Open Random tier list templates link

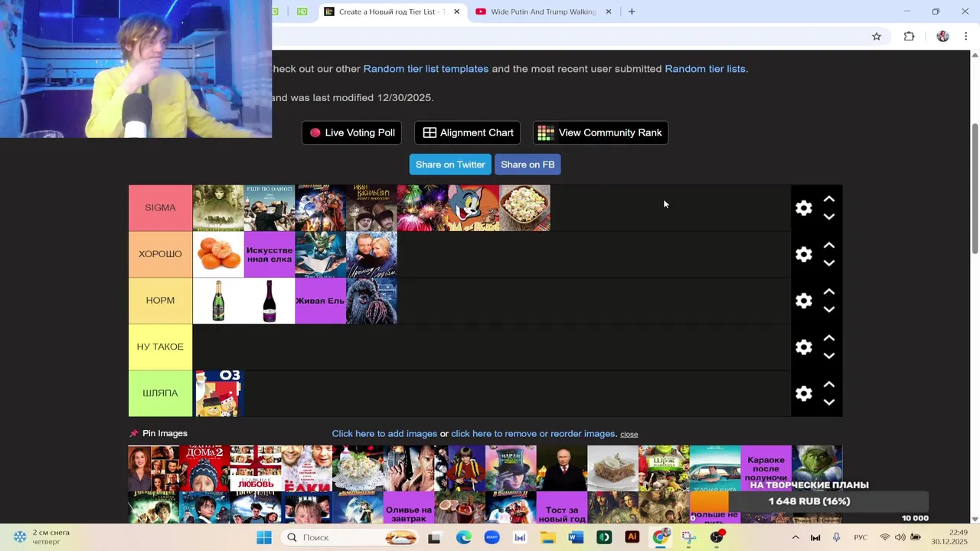[x=426, y=69]
